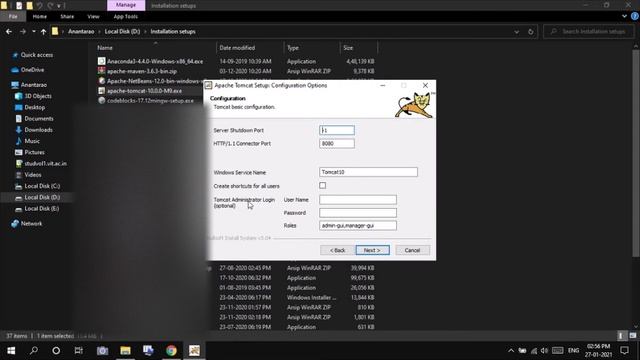Open the File menu in Explorer

(x=13, y=17)
